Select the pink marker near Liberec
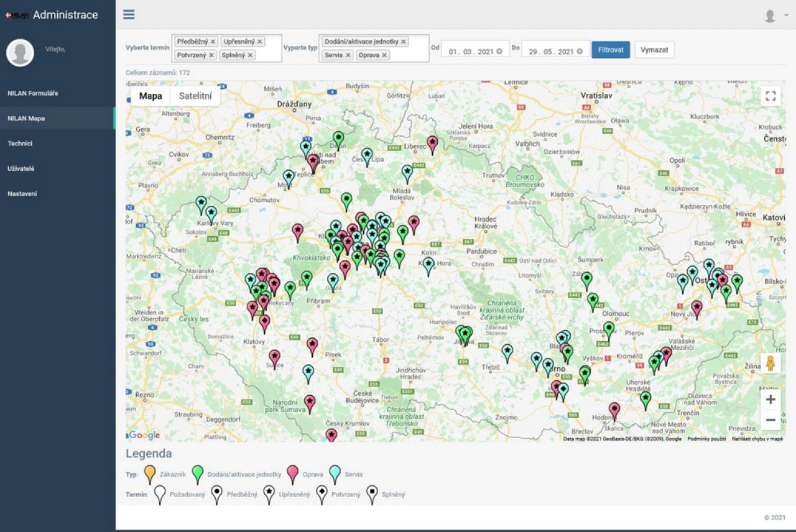The image size is (796, 532). coord(432,145)
